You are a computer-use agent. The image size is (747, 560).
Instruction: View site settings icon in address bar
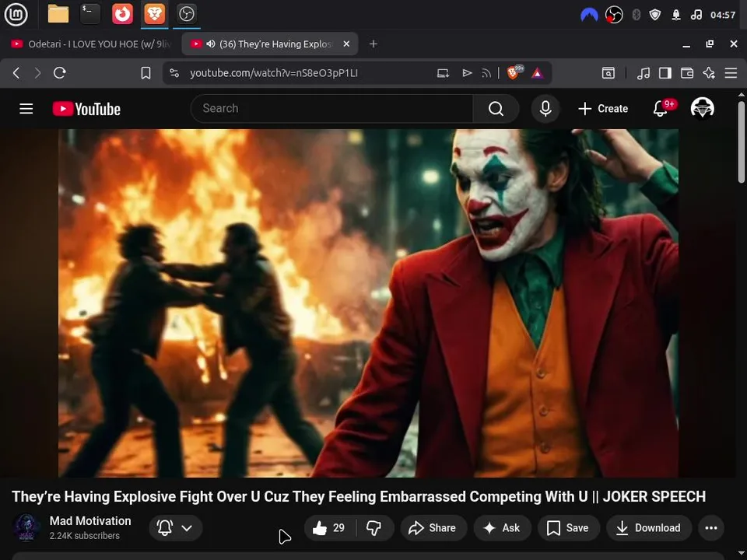pyautogui.click(x=174, y=73)
